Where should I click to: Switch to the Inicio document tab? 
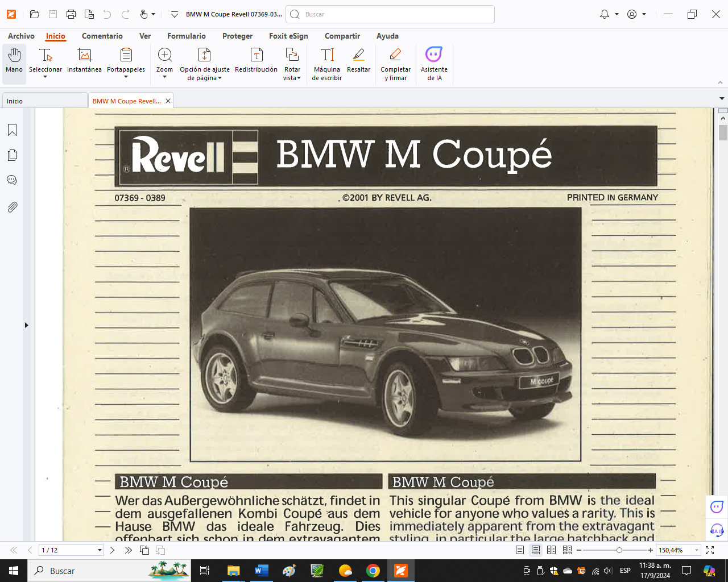coord(44,101)
